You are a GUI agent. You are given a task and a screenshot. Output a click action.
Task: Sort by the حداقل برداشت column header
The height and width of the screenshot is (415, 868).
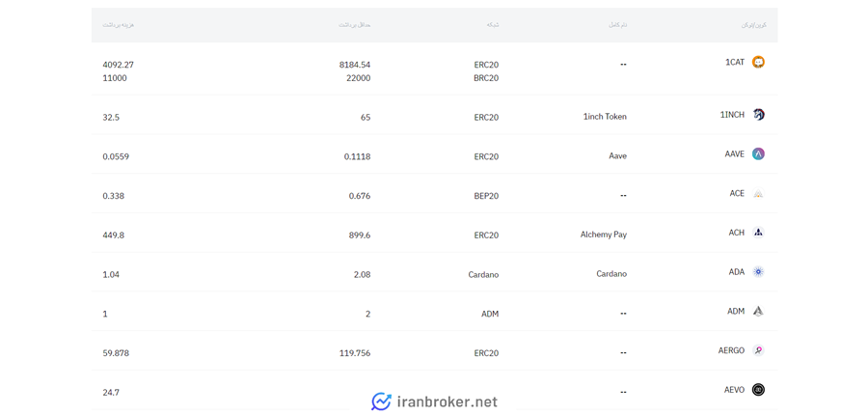point(355,25)
